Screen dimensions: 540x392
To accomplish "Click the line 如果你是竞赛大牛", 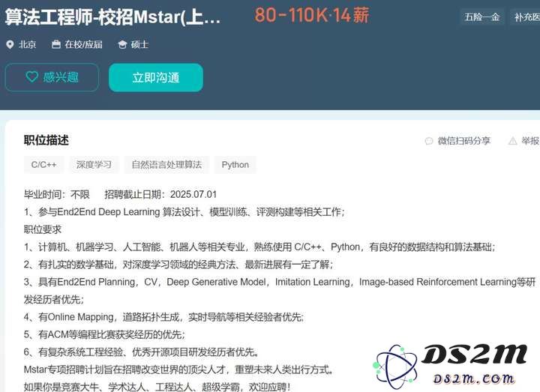I will pos(157,387).
